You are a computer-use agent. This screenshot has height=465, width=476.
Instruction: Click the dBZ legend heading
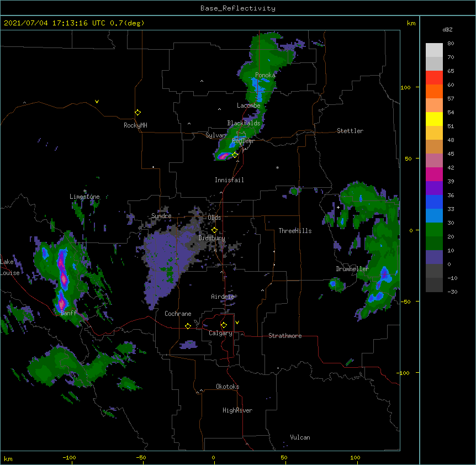click(447, 29)
